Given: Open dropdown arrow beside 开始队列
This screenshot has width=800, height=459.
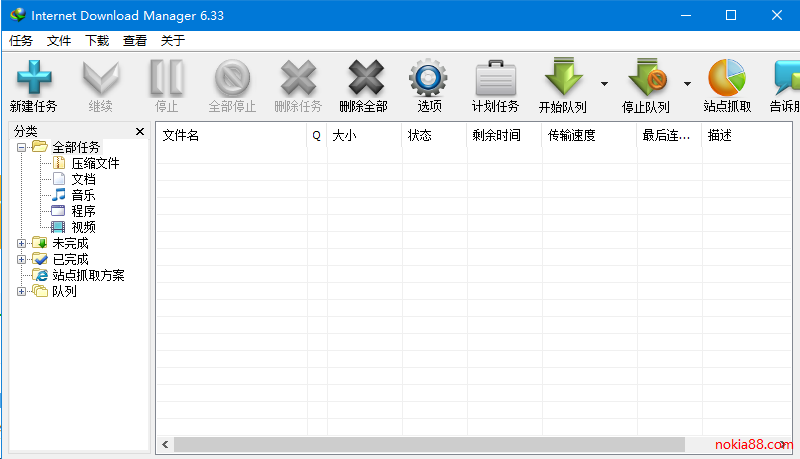Looking at the screenshot, I should 604,84.
